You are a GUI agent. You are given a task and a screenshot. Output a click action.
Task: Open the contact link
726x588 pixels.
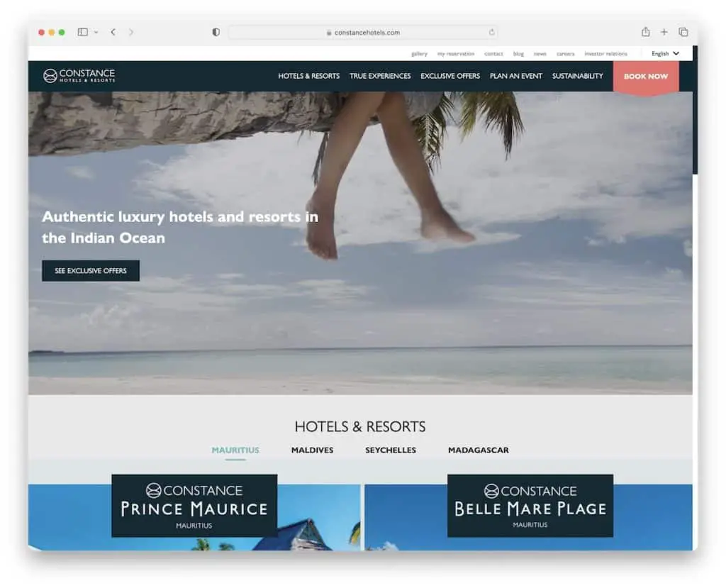coord(493,54)
